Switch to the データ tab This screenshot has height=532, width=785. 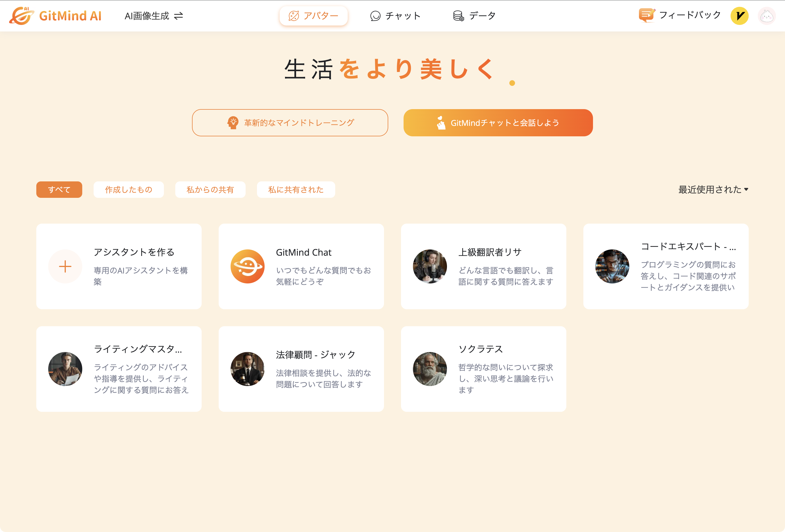[474, 16]
